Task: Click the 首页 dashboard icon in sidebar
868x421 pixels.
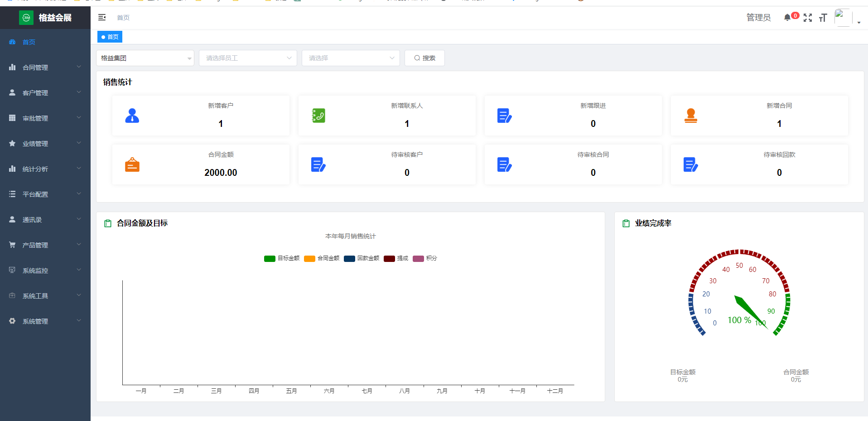Action: (12, 42)
